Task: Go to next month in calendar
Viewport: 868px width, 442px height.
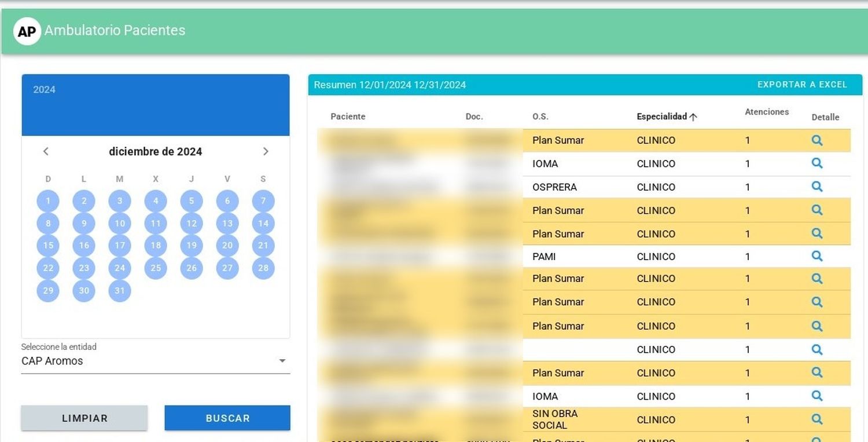Action: click(x=266, y=152)
